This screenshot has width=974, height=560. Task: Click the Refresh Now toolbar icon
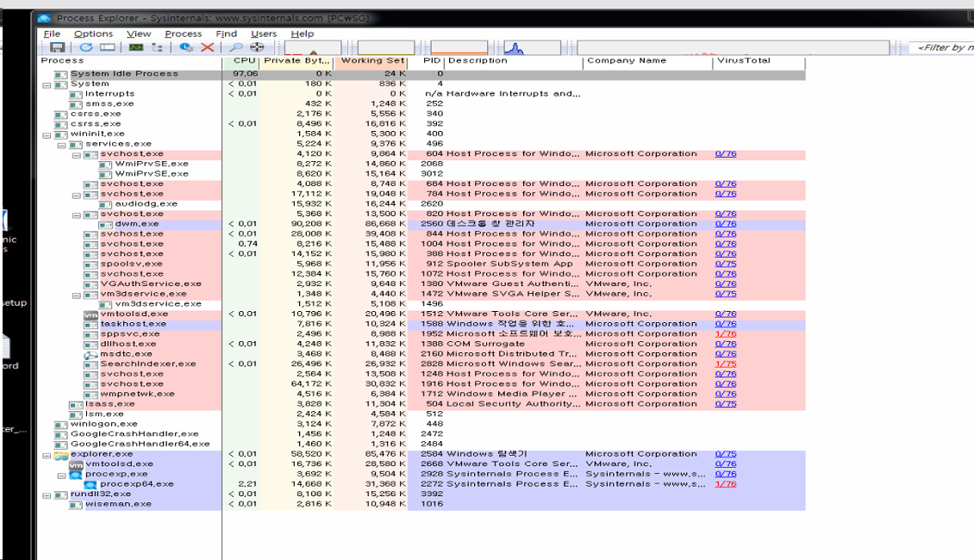click(85, 47)
